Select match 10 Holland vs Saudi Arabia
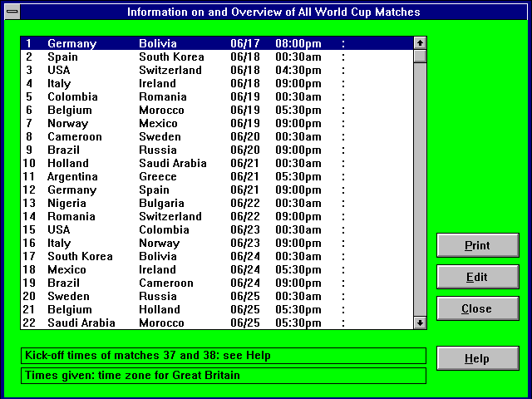Screen dimensions: 532x399 click(217, 163)
